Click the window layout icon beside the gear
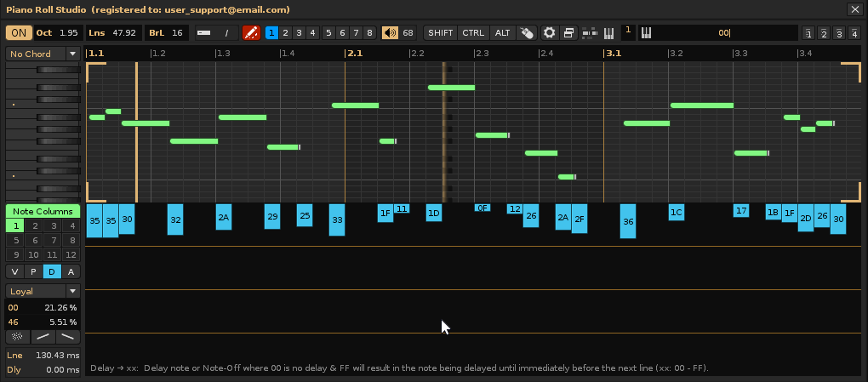The image size is (868, 382). (x=569, y=33)
